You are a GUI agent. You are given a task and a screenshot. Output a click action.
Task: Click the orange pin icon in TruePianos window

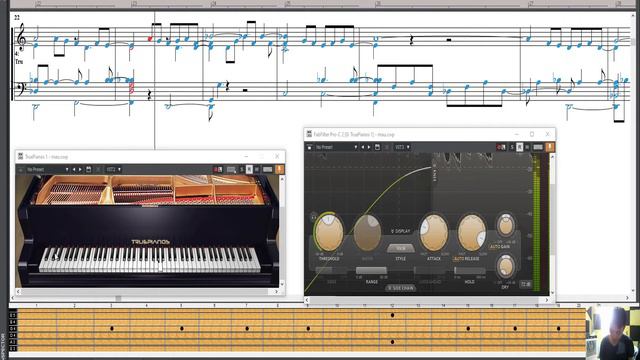pyautogui.click(x=280, y=169)
